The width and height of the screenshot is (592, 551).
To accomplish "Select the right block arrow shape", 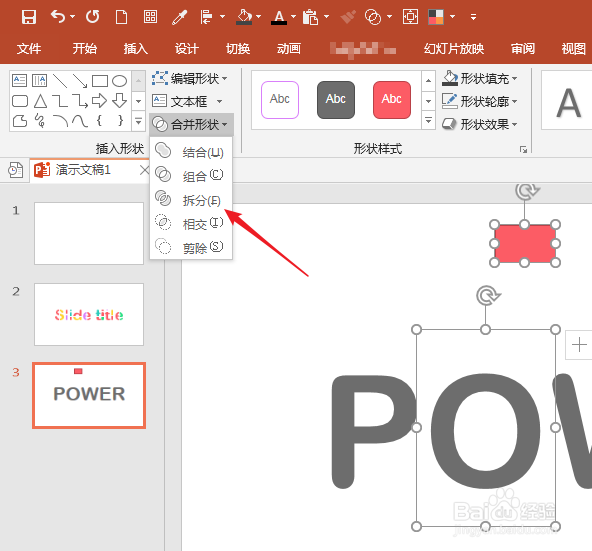I will point(100,101).
